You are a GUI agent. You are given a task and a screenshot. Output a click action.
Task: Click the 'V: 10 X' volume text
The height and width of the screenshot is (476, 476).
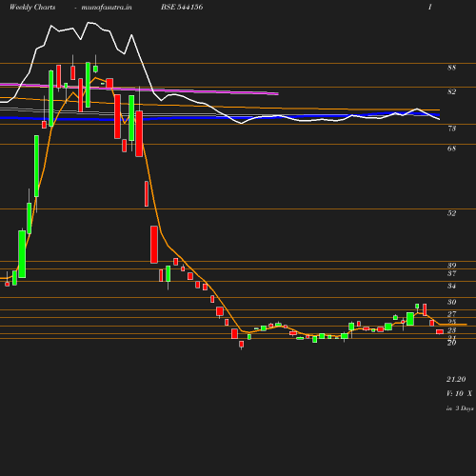(x=459, y=393)
